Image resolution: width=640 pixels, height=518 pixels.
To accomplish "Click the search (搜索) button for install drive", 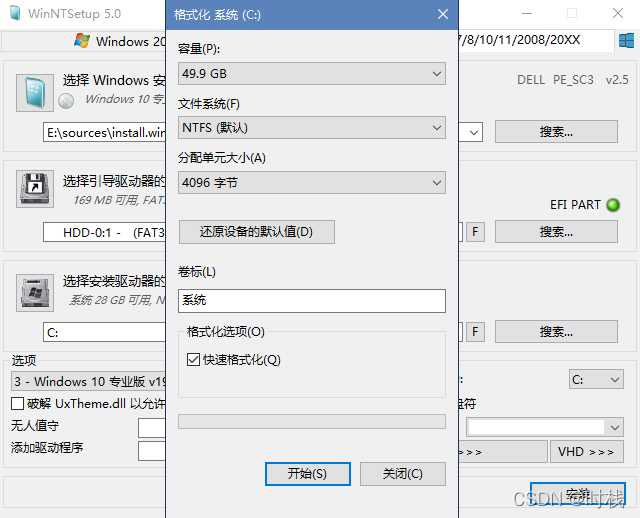I will tap(556, 331).
